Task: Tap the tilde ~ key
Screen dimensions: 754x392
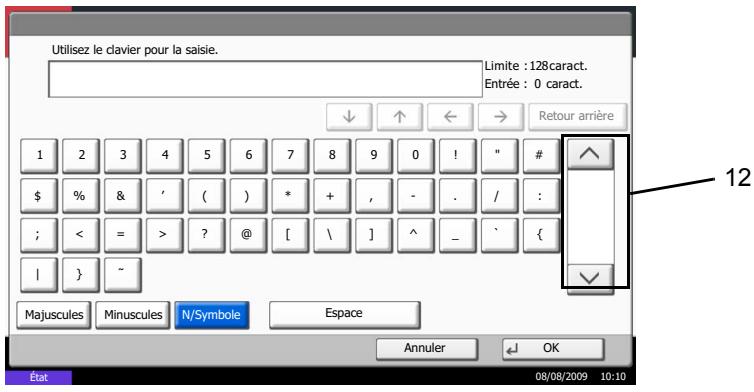Action: (x=123, y=275)
